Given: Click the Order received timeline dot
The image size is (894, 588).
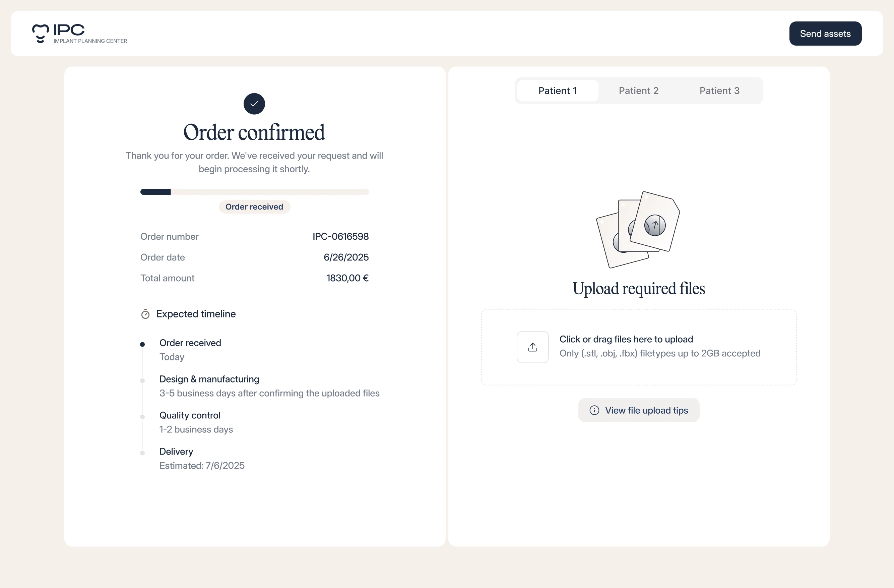Looking at the screenshot, I should [142, 344].
